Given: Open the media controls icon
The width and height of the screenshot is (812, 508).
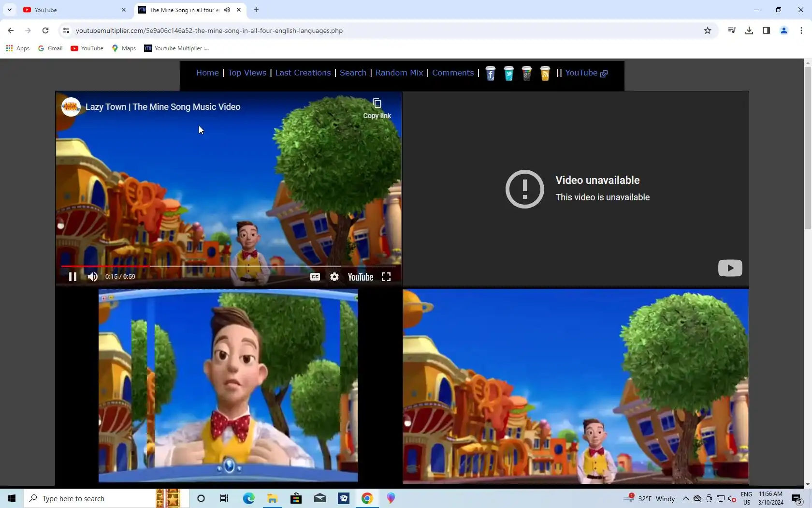Looking at the screenshot, I should click(732, 30).
